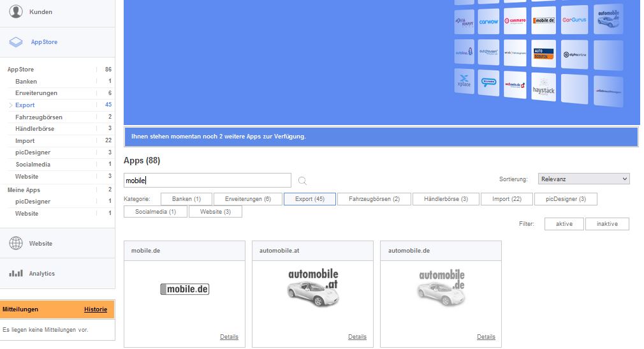Click the Mitteilungen panel header
The height and width of the screenshot is (349, 644).
[57, 309]
